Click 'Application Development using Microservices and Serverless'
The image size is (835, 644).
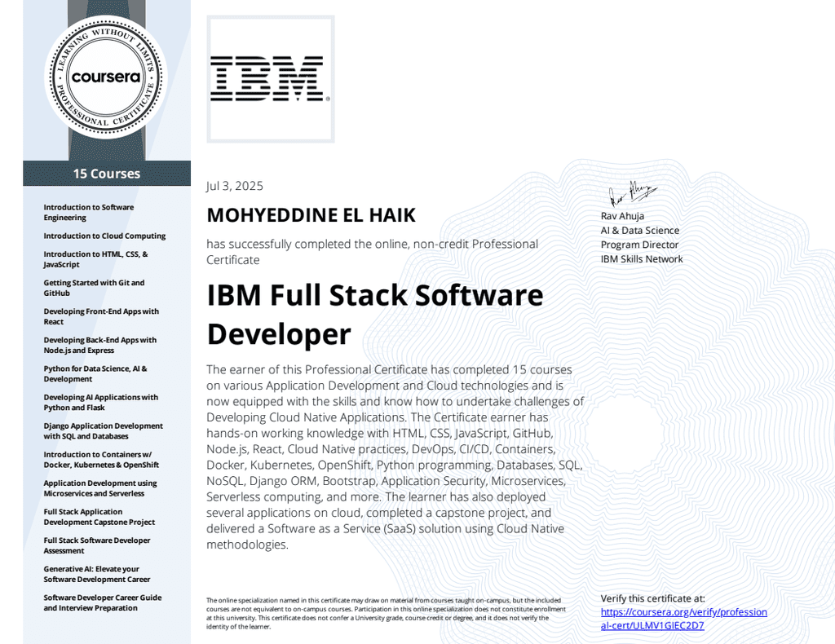pyautogui.click(x=100, y=488)
